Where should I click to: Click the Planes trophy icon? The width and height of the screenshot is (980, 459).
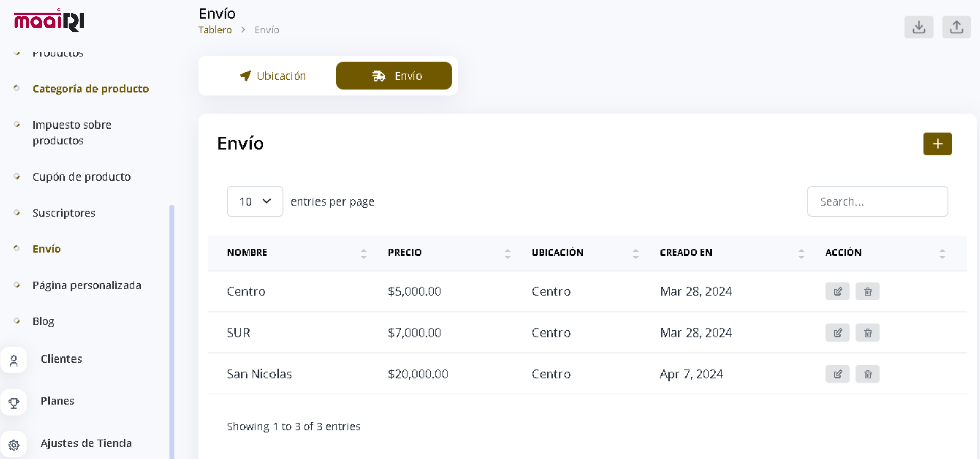click(14, 402)
